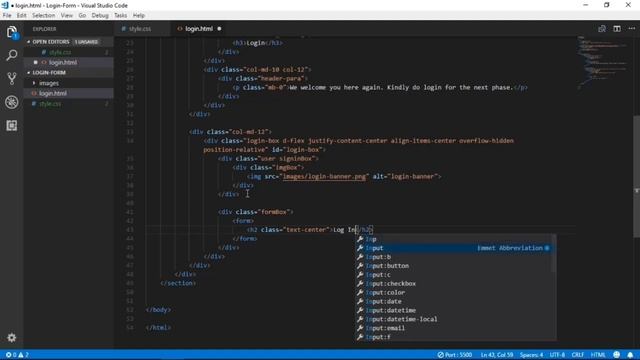Open the Manage gear settings menu

pyautogui.click(x=11, y=338)
